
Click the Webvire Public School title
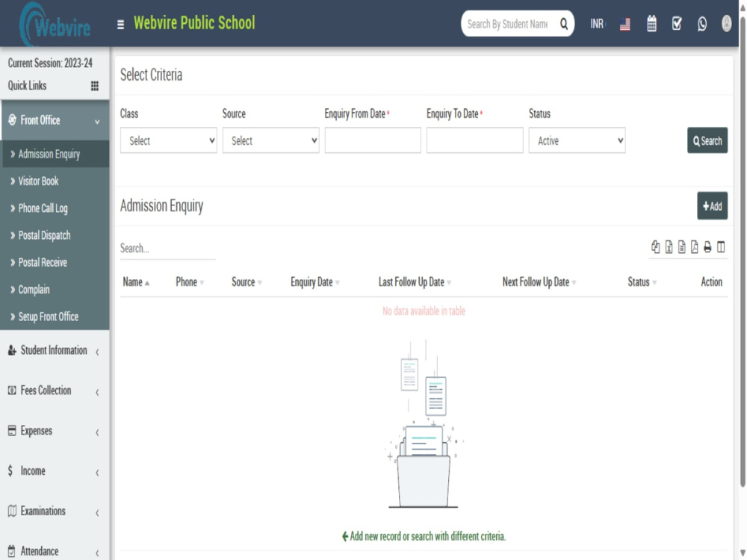pos(194,23)
